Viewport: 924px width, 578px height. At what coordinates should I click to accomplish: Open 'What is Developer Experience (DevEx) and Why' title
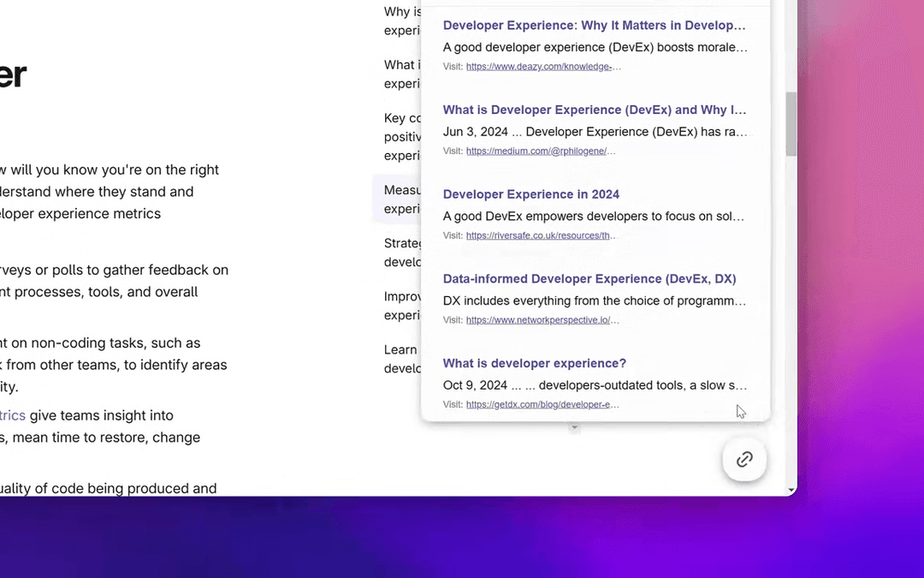594,110
